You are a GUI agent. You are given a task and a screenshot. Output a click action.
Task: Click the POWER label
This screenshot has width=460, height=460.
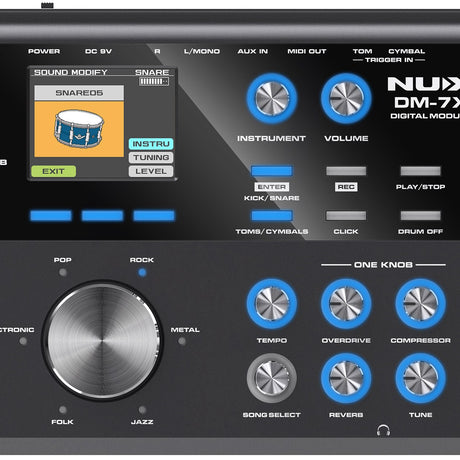point(44,51)
